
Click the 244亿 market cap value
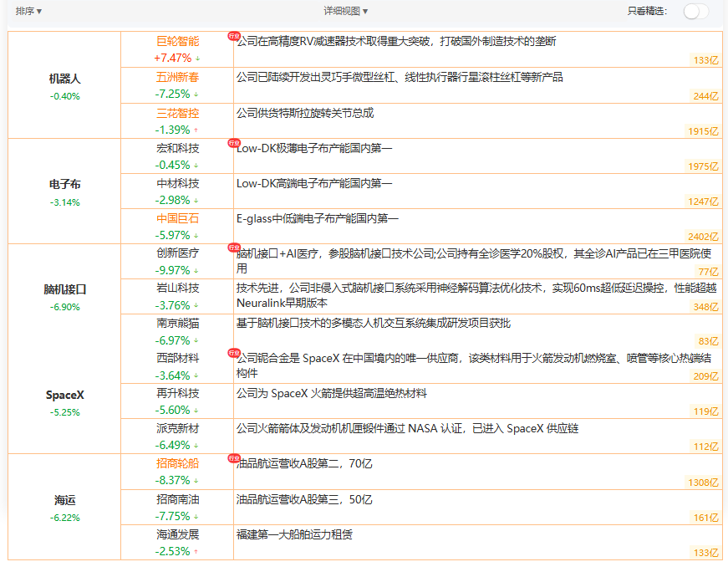pyautogui.click(x=705, y=96)
